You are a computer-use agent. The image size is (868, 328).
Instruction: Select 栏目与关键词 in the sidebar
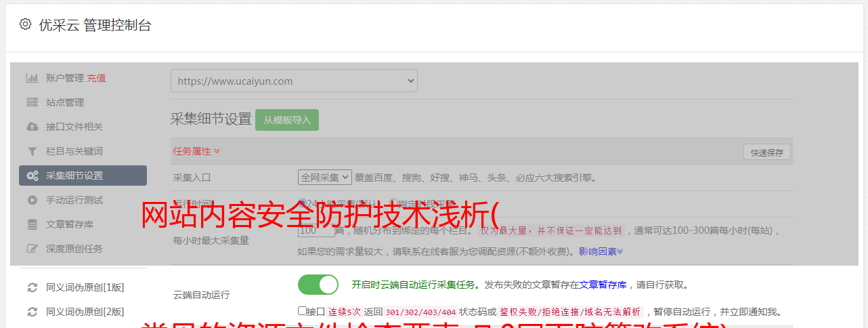point(74,151)
